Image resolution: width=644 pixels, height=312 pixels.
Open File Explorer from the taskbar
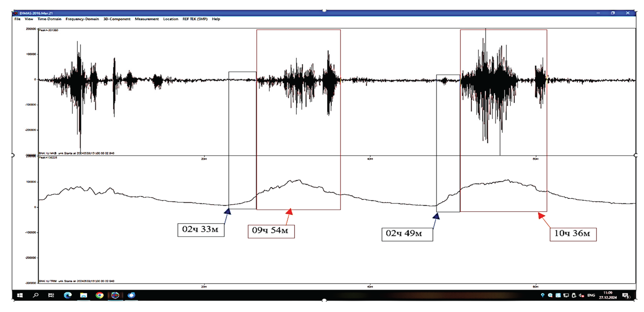(x=84, y=295)
